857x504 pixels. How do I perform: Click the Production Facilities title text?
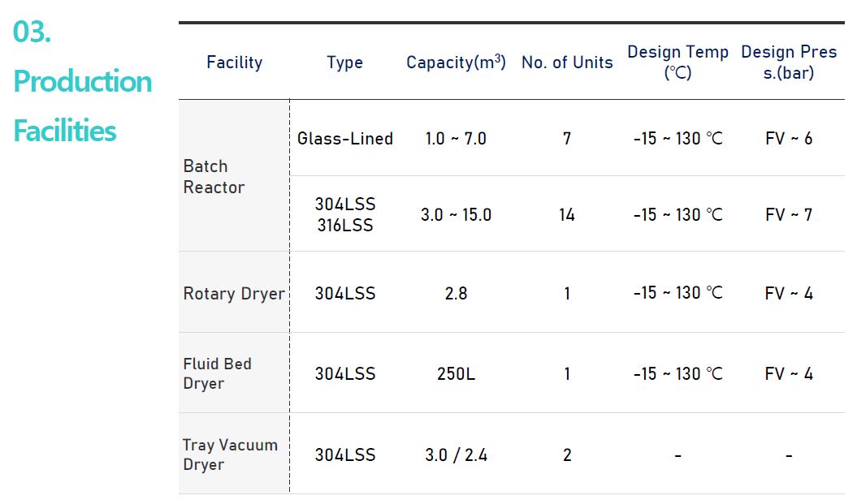(x=82, y=106)
